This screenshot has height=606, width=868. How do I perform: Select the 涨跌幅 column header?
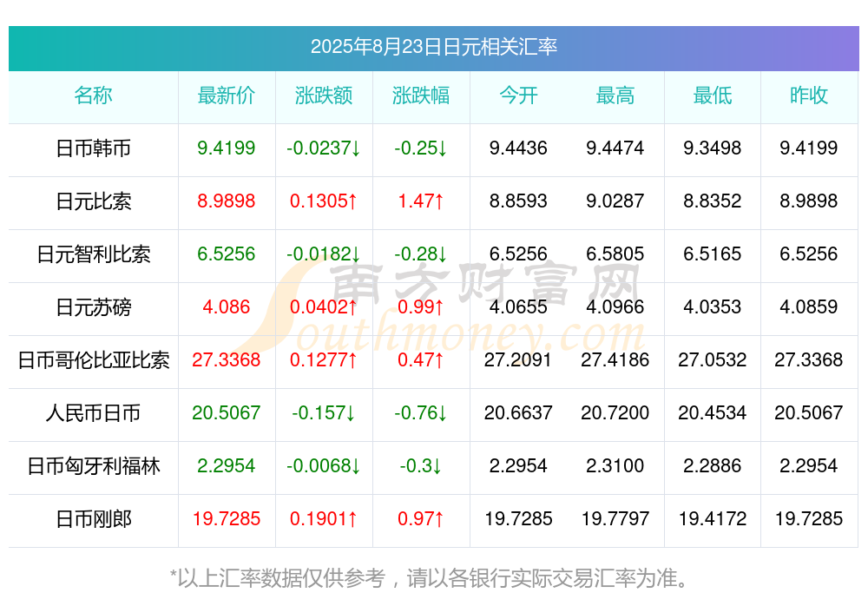(x=421, y=96)
